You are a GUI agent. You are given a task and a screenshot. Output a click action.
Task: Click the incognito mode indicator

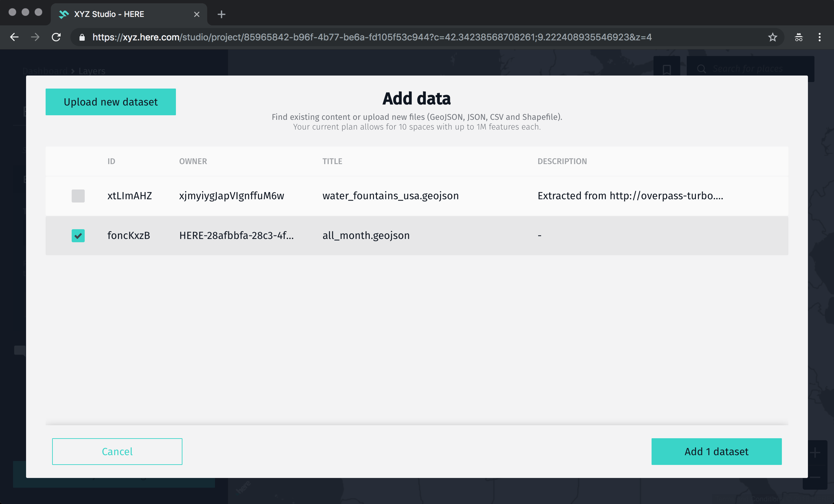pos(798,37)
